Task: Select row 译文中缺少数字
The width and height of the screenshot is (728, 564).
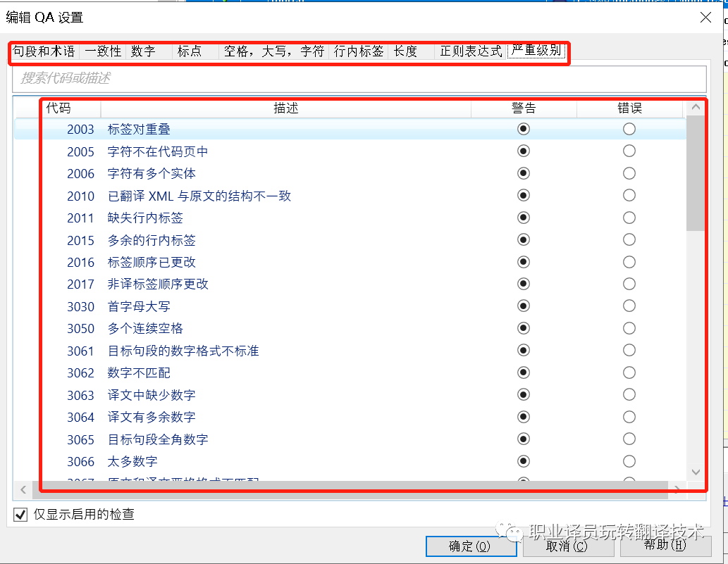Action: (x=152, y=395)
